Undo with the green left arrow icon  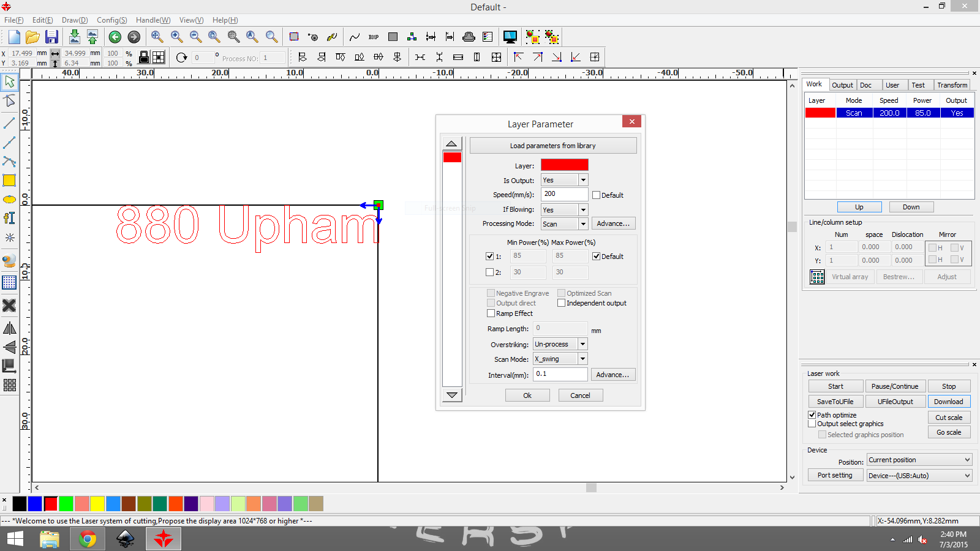115,37
